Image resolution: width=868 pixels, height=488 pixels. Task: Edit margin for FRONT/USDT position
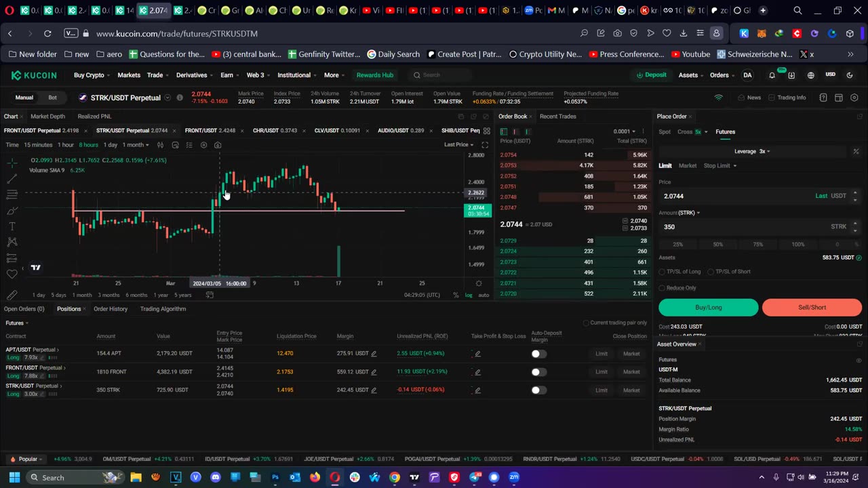pos(374,372)
